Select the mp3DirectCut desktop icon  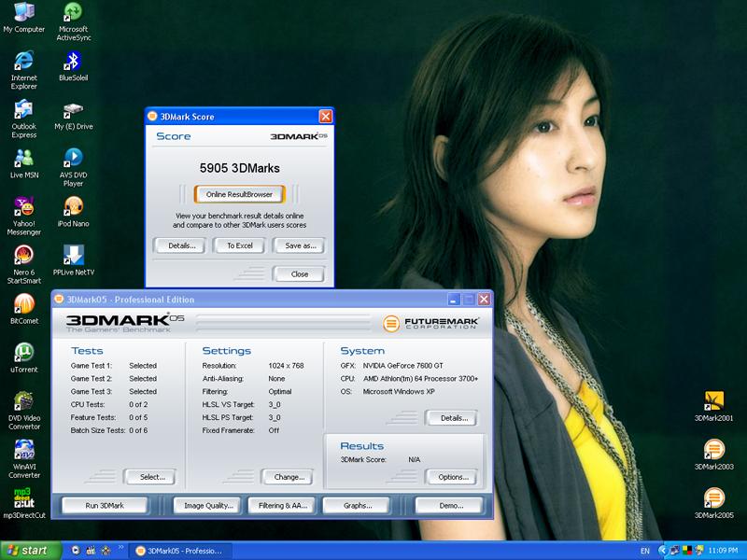(24, 503)
